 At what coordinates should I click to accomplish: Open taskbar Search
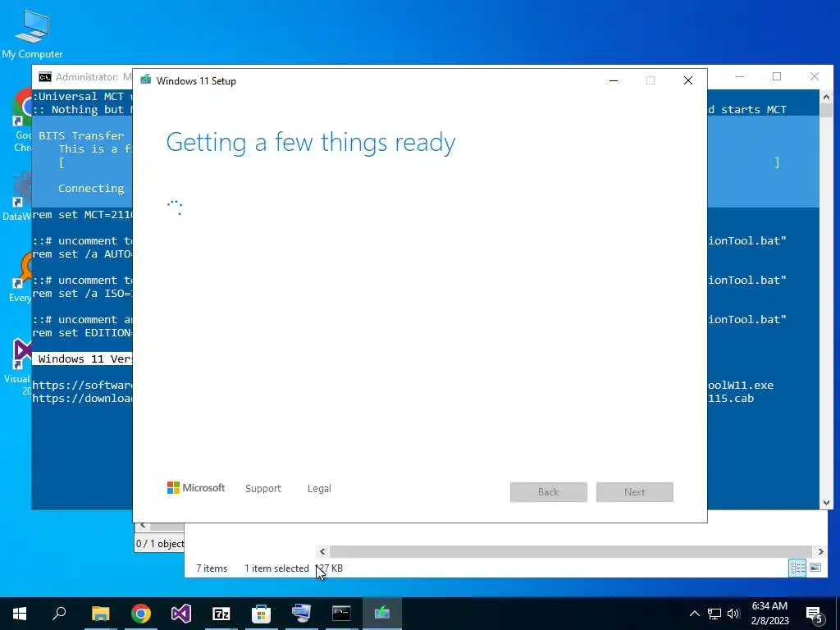point(59,614)
